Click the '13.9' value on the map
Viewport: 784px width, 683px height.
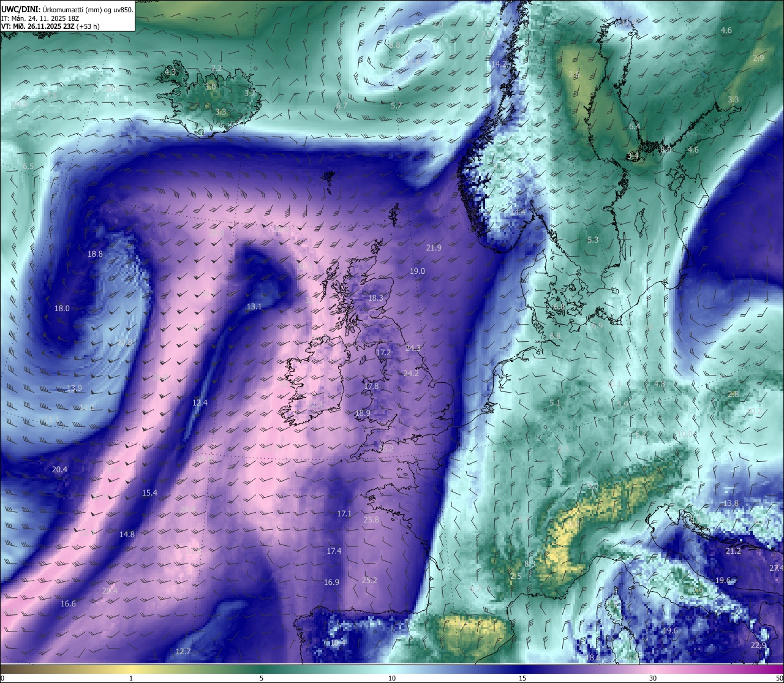(74, 388)
